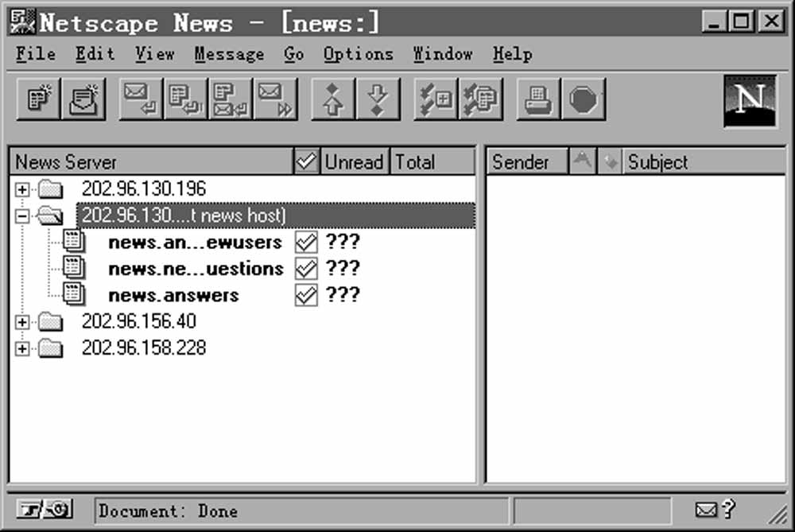This screenshot has width=795, height=532.
Task: Click the Unread column header
Action: point(355,161)
